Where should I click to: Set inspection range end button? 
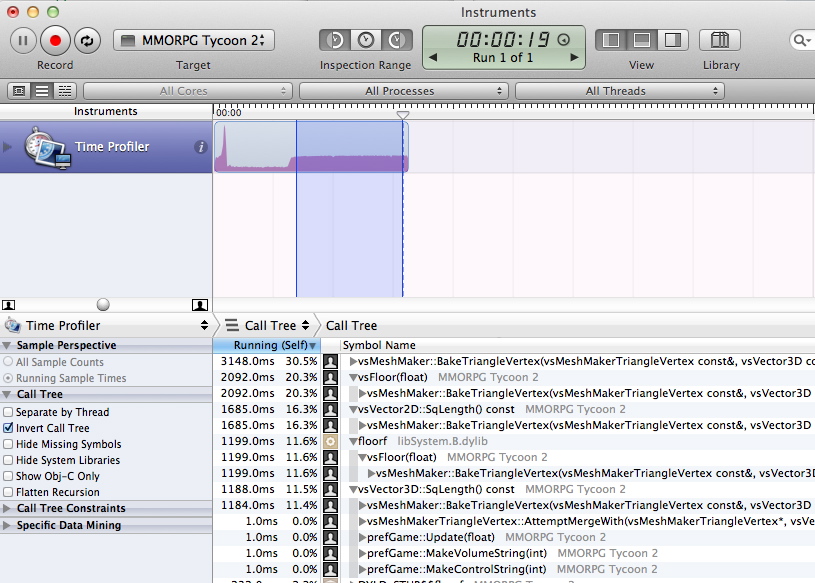(397, 40)
